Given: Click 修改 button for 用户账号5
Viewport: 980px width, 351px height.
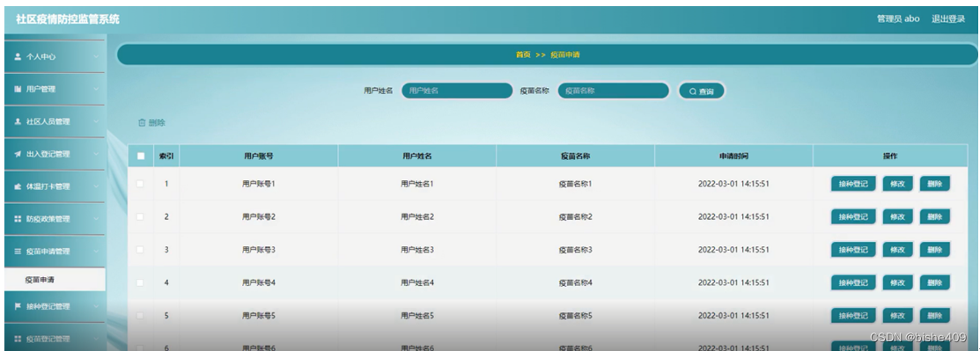Looking at the screenshot, I should pos(897,316).
